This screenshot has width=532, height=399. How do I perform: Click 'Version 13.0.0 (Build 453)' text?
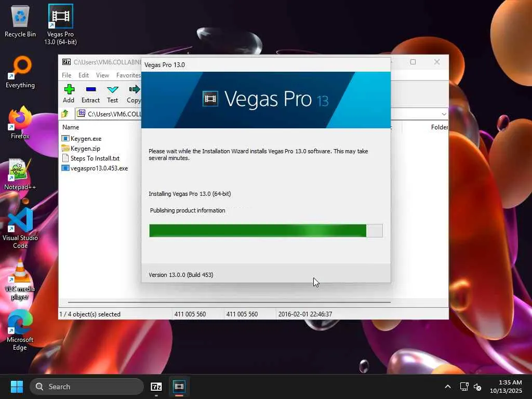click(181, 275)
